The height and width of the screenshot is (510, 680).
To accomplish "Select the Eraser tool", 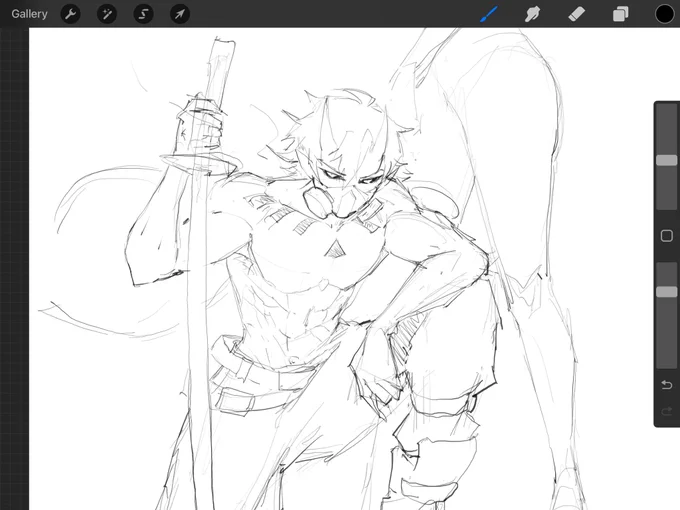I will click(576, 14).
